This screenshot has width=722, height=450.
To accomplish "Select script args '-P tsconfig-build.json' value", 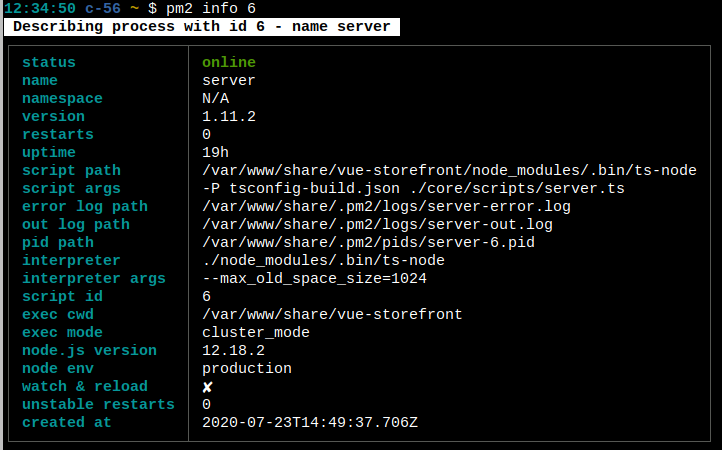I will tap(413, 188).
